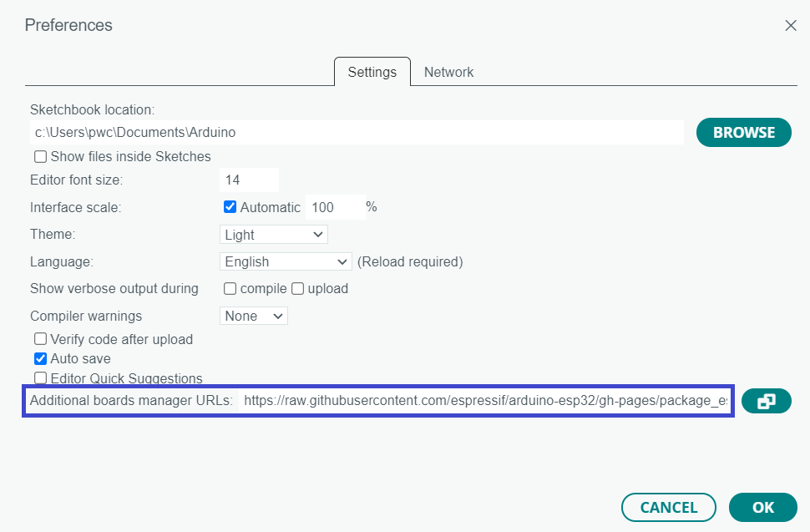This screenshot has height=532, width=810.
Task: Disable Auto save
Action: click(x=40, y=358)
